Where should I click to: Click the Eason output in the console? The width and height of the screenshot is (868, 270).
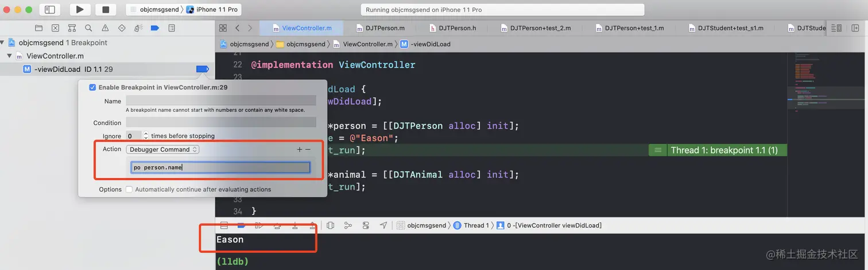[x=230, y=240]
